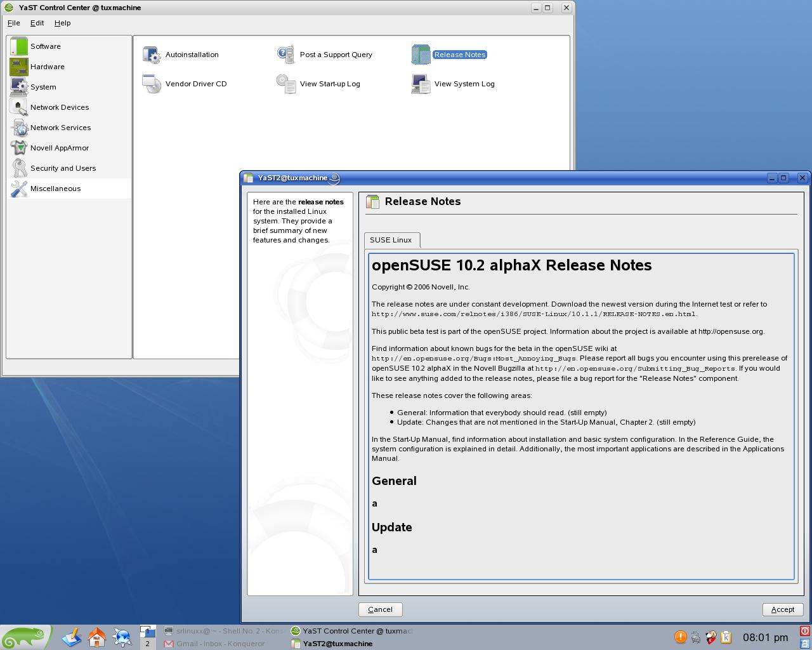Viewport: 812px width, 650px height.
Task: Open the Autoinstallation module icon
Action: pyautogui.click(x=152, y=55)
